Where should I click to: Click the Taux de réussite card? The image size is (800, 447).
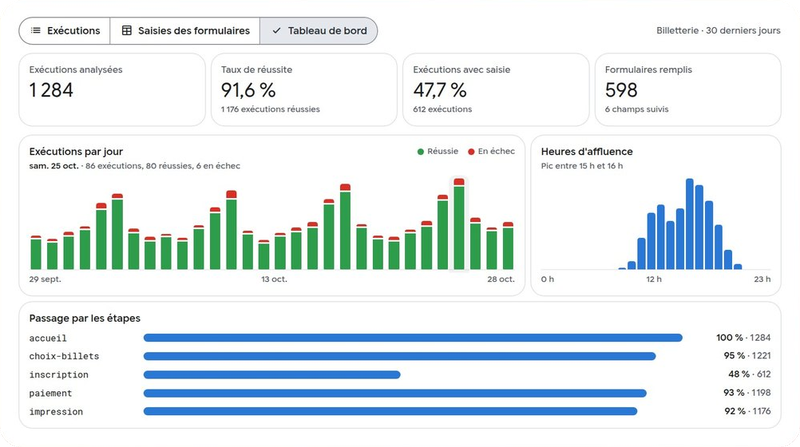pyautogui.click(x=304, y=89)
